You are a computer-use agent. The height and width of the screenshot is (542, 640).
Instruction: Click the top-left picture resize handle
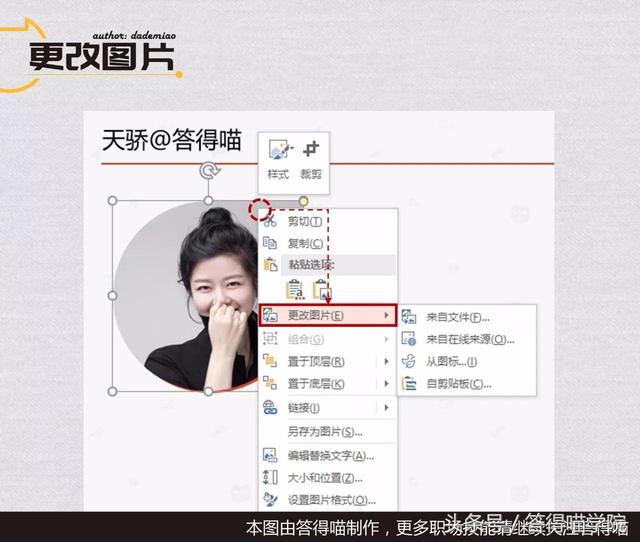[x=112, y=201]
